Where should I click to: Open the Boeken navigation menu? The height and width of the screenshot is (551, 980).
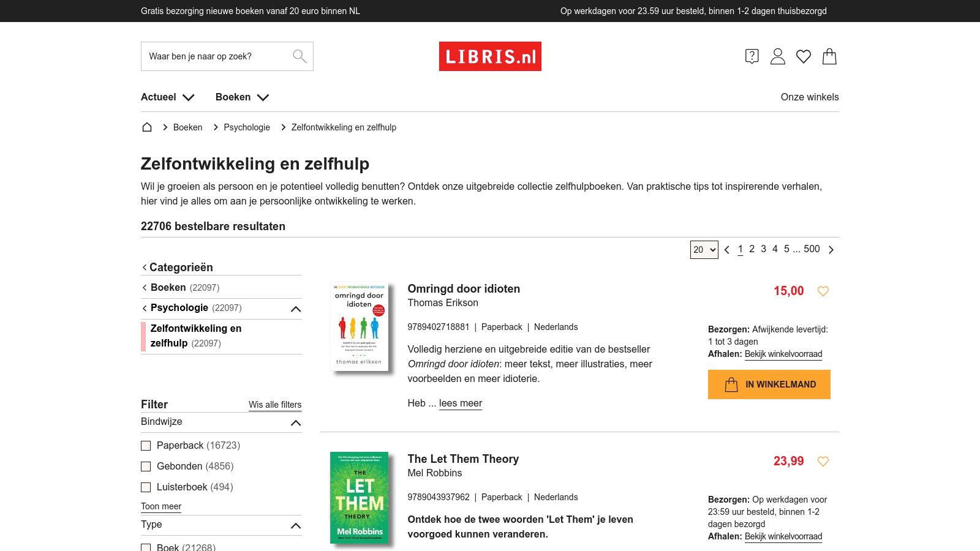(243, 97)
